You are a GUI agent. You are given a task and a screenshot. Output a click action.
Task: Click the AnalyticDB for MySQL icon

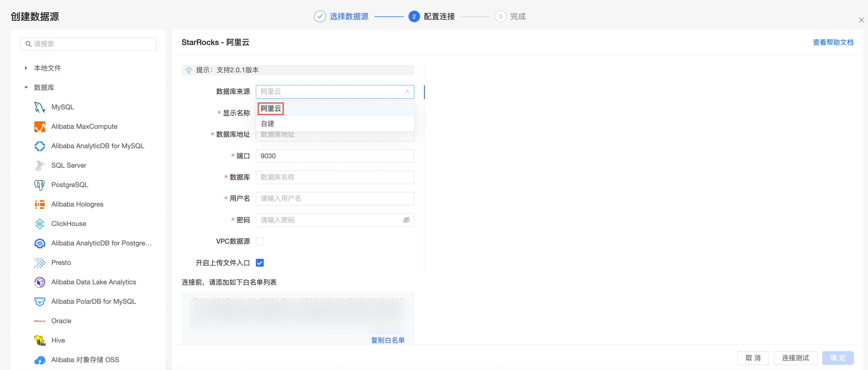(40, 146)
